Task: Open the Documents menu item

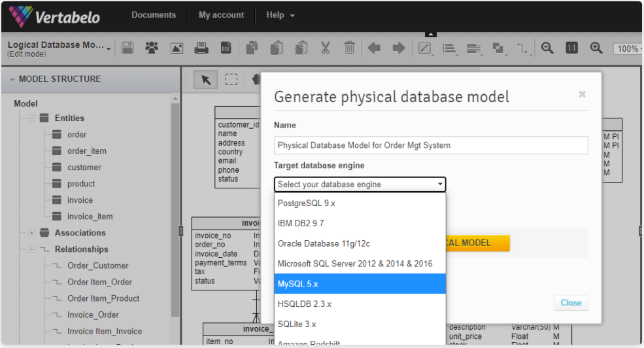Action: pos(154,15)
